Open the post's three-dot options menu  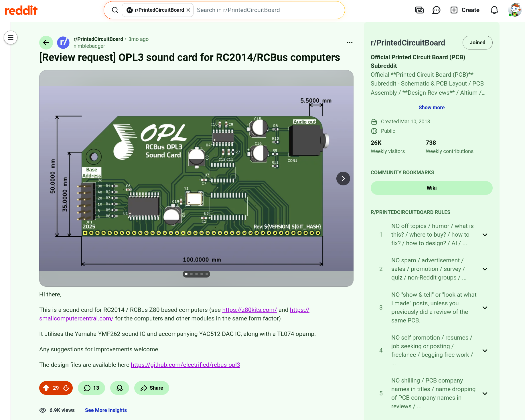click(x=350, y=43)
